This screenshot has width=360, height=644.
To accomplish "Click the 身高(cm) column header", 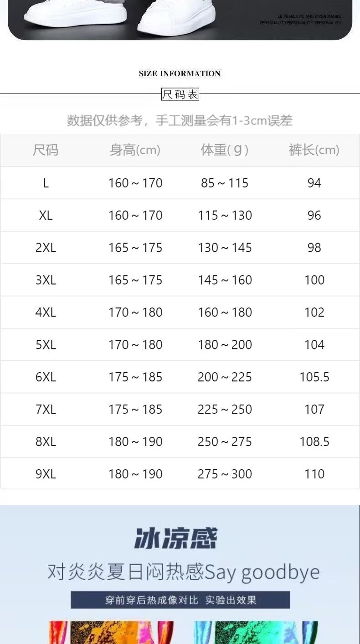I will click(135, 150).
